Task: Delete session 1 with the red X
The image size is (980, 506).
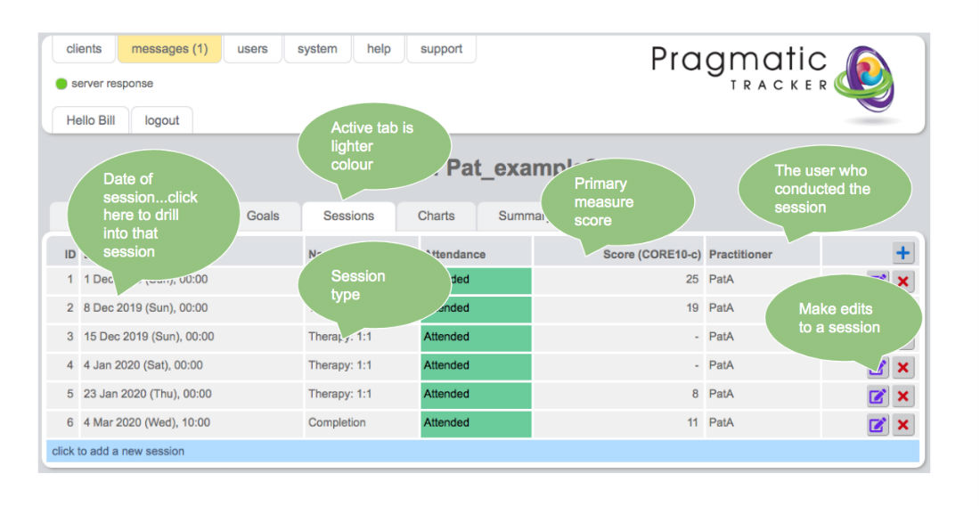Action: (x=903, y=282)
